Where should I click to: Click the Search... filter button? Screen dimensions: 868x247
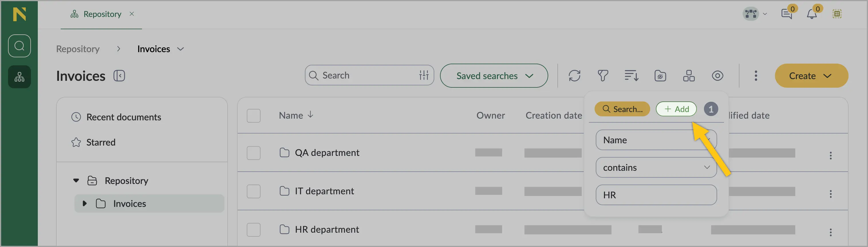(x=622, y=109)
